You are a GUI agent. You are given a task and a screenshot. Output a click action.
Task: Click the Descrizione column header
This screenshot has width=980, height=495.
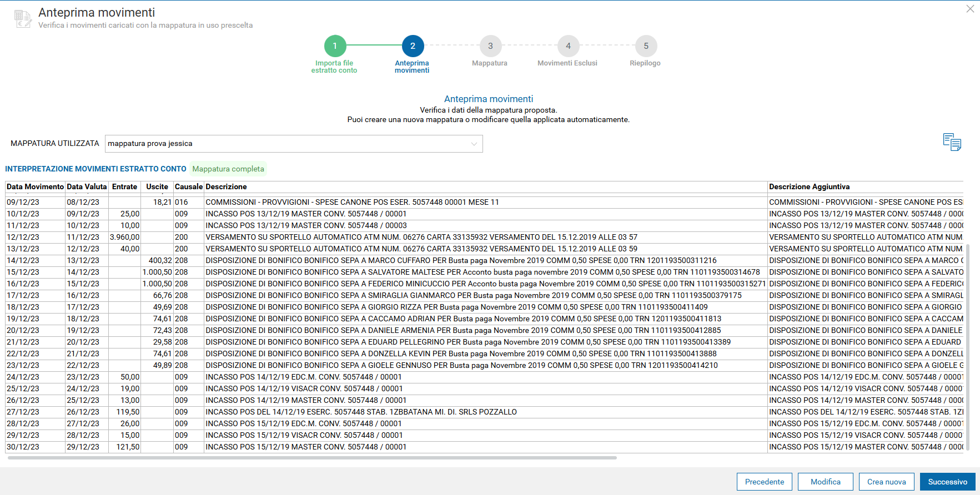[486, 187]
